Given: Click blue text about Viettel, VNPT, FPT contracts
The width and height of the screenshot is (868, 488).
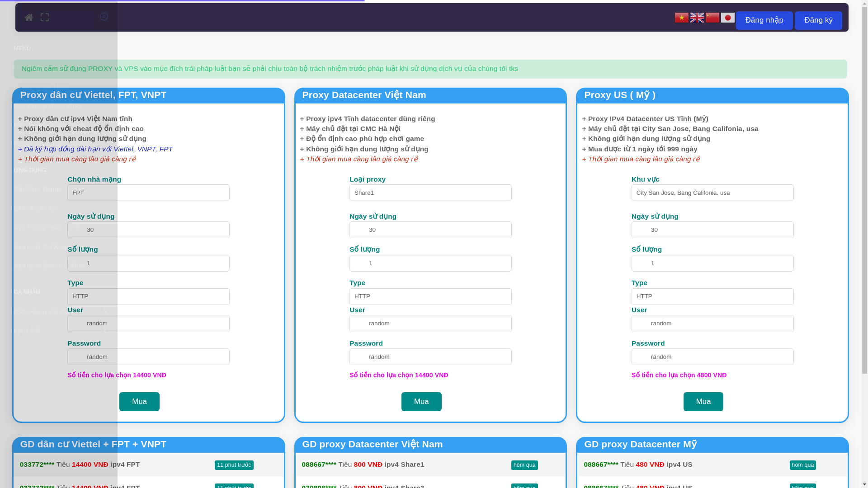Looking at the screenshot, I should [95, 149].
